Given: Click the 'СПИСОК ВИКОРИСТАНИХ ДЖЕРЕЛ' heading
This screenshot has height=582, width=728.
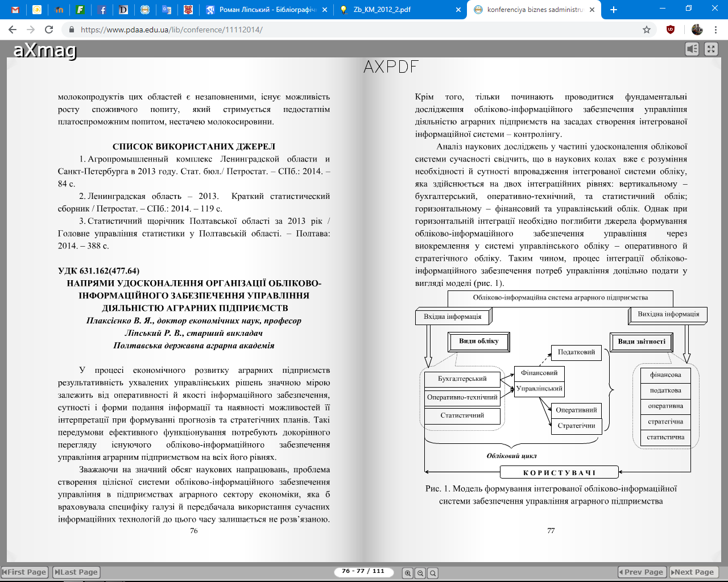Looking at the screenshot, I should click(x=194, y=147).
